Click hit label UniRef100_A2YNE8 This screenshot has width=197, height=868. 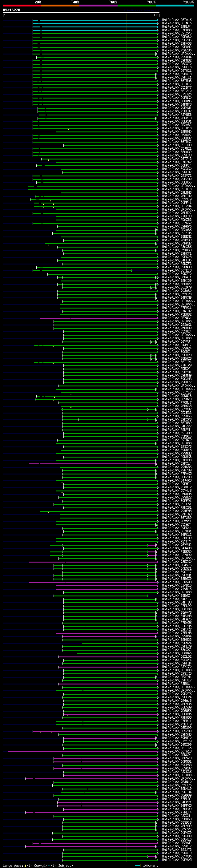[x=177, y=115]
